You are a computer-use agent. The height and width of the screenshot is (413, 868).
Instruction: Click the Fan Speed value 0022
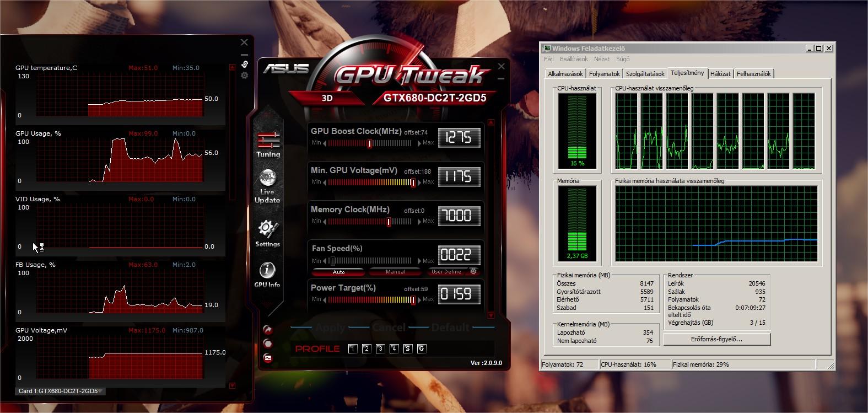tap(459, 255)
